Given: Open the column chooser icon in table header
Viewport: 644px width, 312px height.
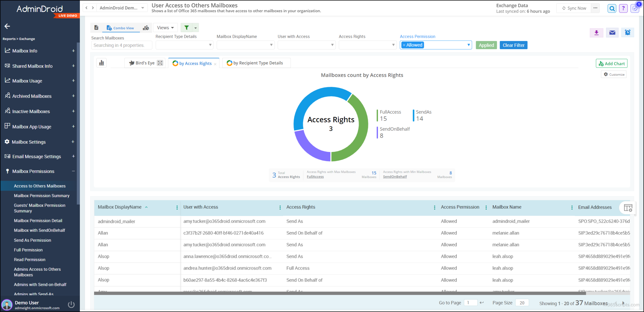Looking at the screenshot, I should pyautogui.click(x=628, y=208).
